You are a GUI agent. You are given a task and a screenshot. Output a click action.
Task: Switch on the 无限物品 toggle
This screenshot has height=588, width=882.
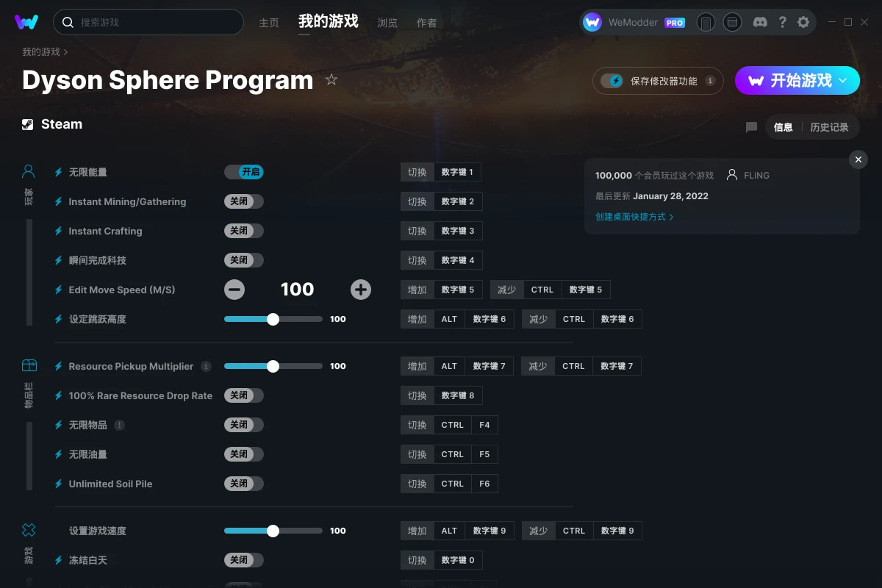point(244,425)
